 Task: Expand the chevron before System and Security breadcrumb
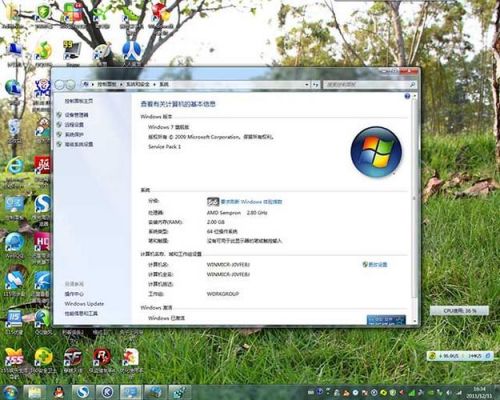(121, 85)
